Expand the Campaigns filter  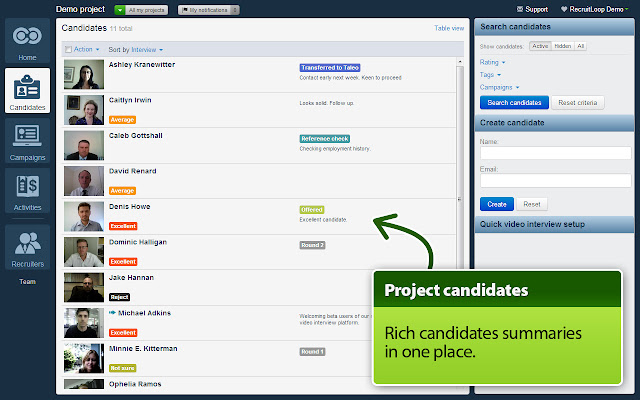[499, 87]
